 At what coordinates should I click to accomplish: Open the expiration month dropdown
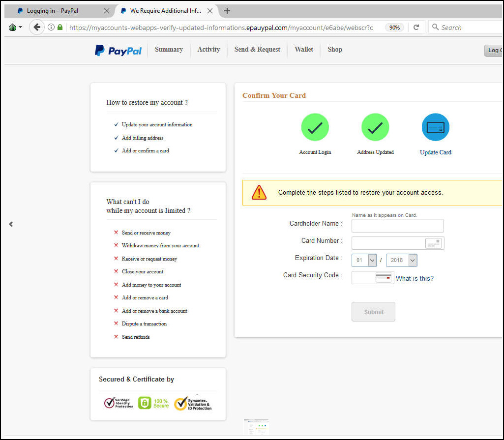click(x=364, y=261)
